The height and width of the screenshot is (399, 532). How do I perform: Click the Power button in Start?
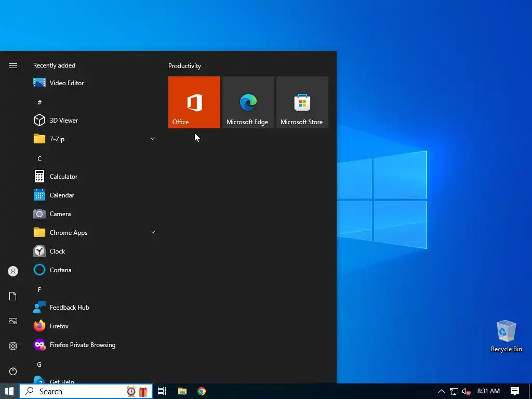click(x=13, y=371)
